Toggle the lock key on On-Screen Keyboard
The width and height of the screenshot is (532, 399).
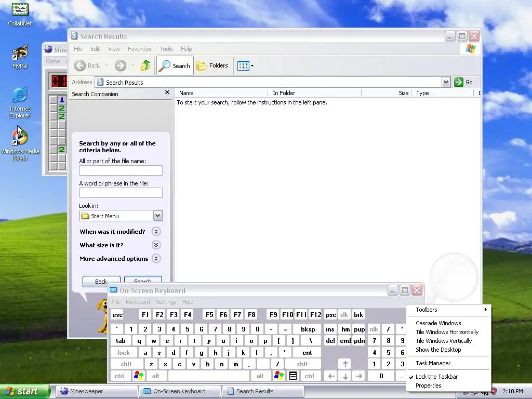click(124, 353)
